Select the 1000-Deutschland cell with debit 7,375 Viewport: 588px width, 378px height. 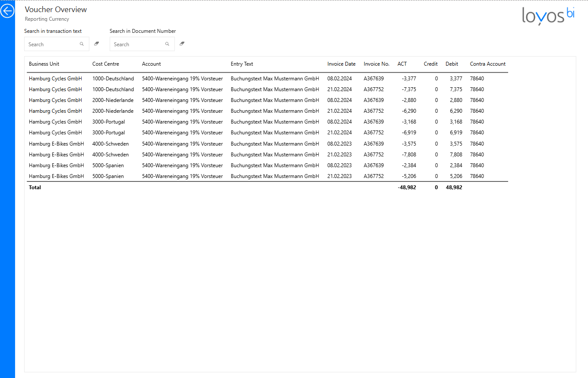click(x=113, y=89)
